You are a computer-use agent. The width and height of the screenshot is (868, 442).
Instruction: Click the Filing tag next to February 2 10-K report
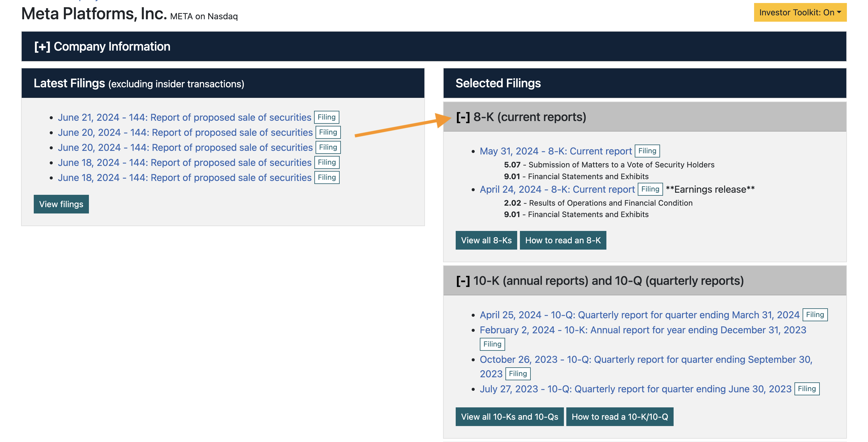click(492, 343)
